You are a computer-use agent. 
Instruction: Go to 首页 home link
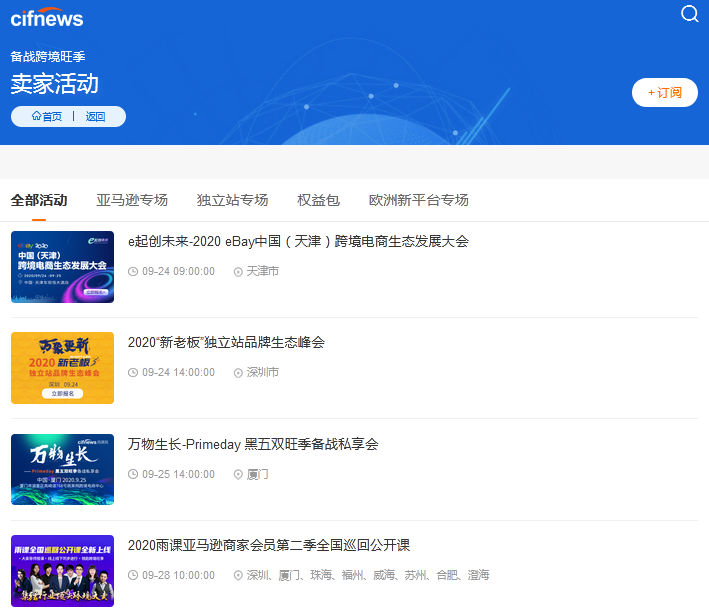[52, 117]
